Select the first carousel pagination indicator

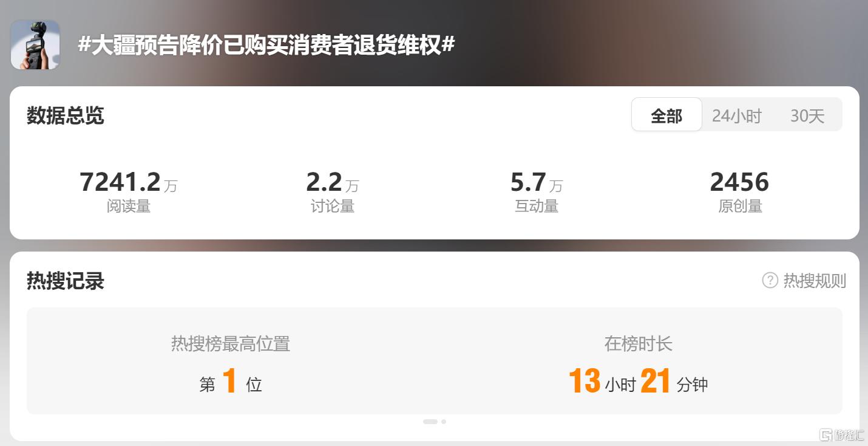coord(430,421)
